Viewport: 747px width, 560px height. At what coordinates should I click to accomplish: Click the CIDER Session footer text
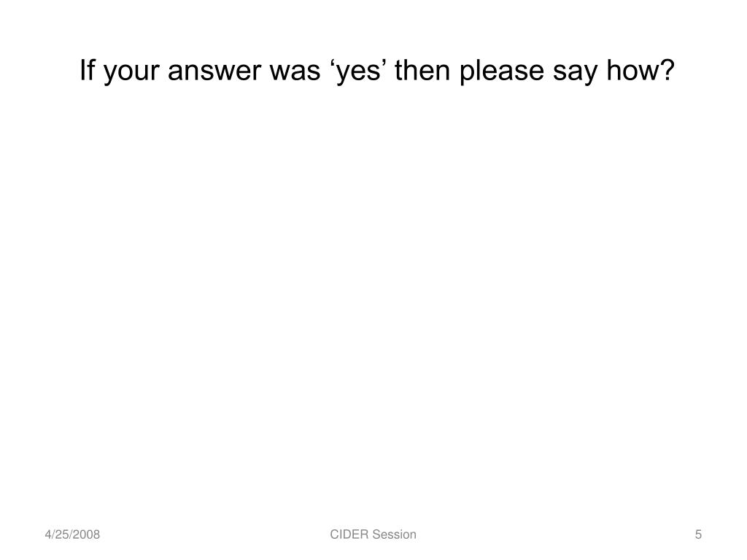point(373,534)
